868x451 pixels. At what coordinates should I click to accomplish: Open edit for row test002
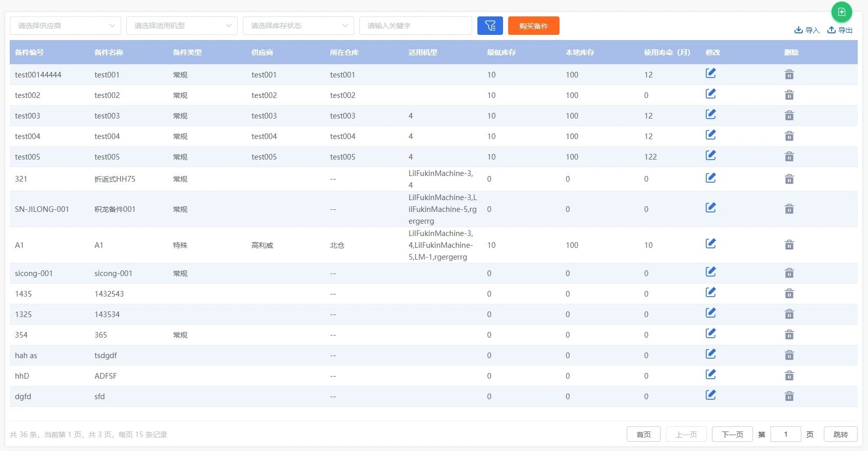point(710,94)
